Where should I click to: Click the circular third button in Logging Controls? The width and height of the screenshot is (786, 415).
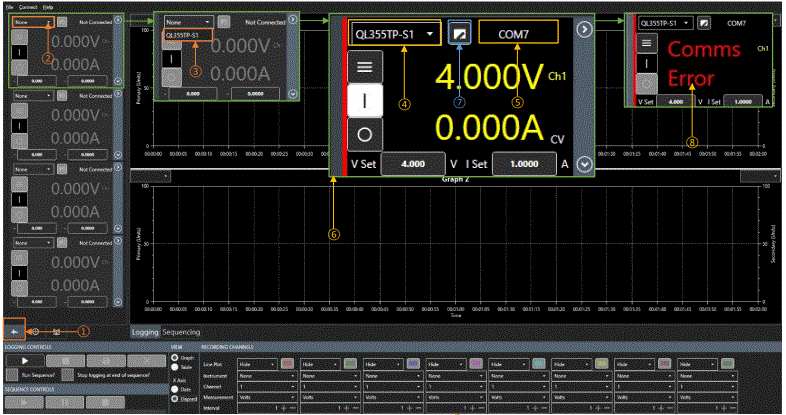106,360
